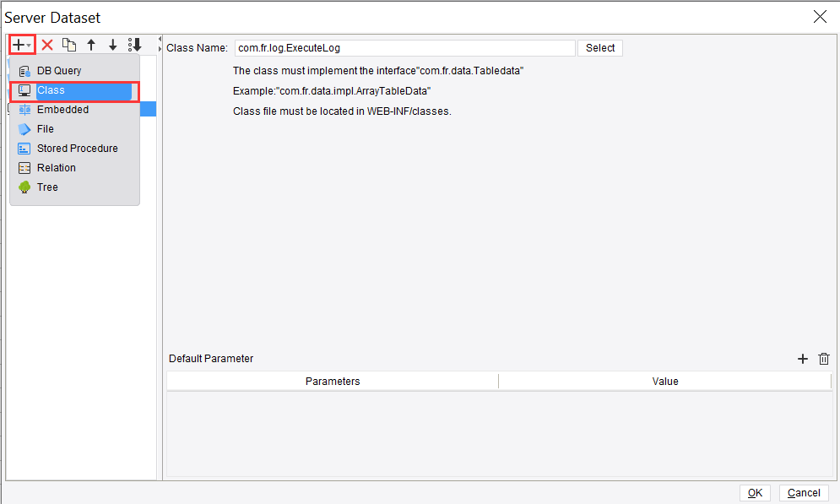840x504 pixels.
Task: Move dataset up with up arrow
Action: (91, 45)
